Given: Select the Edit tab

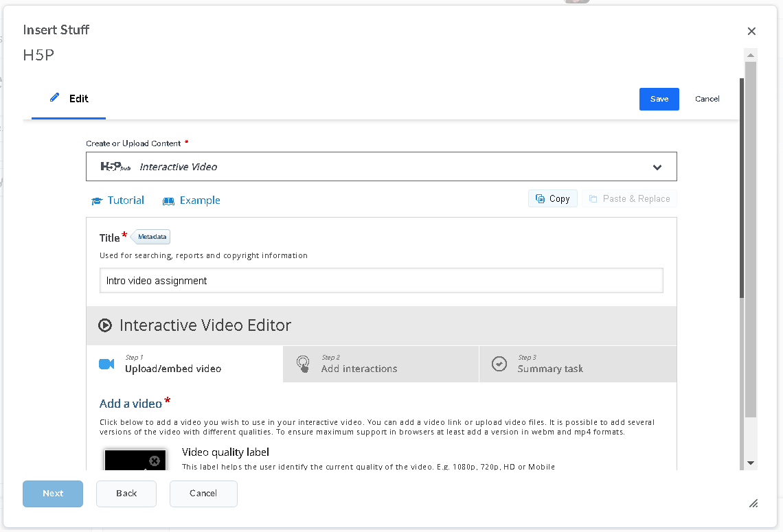Looking at the screenshot, I should 69,99.
